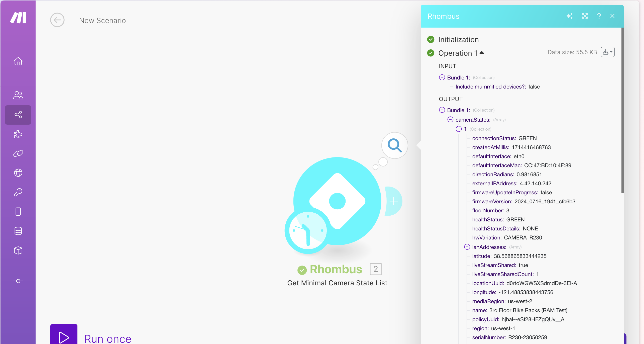Select latitude value row
The width and height of the screenshot is (644, 344).
[509, 256]
